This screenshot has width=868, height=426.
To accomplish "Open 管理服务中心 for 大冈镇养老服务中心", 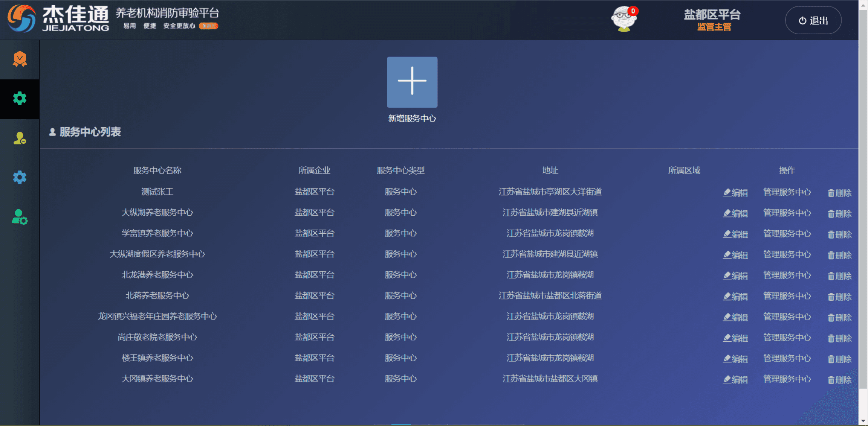I will (787, 379).
